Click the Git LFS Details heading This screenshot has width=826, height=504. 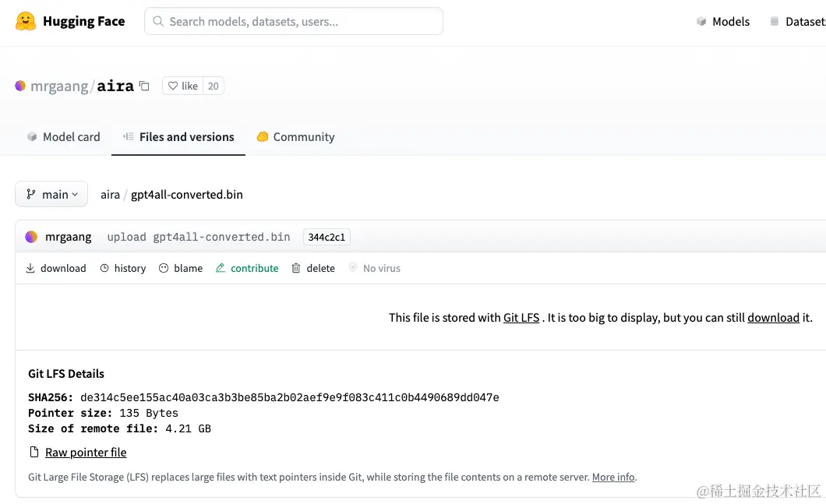66,374
